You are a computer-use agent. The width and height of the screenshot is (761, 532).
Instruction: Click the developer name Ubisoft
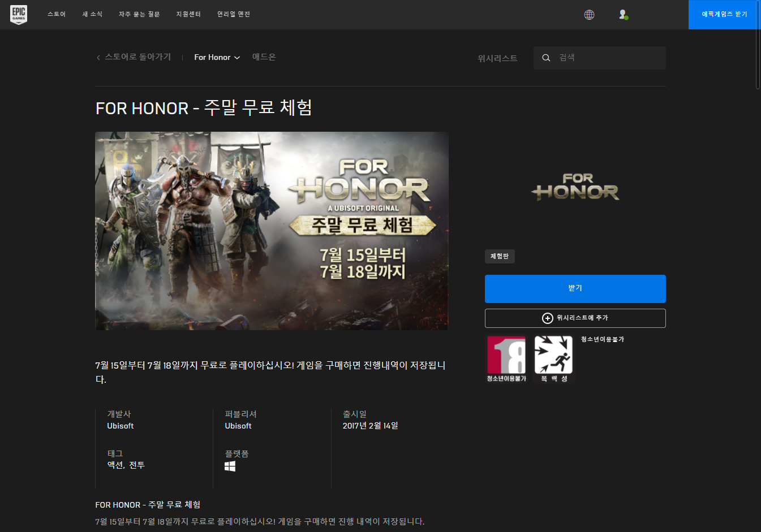[121, 426]
